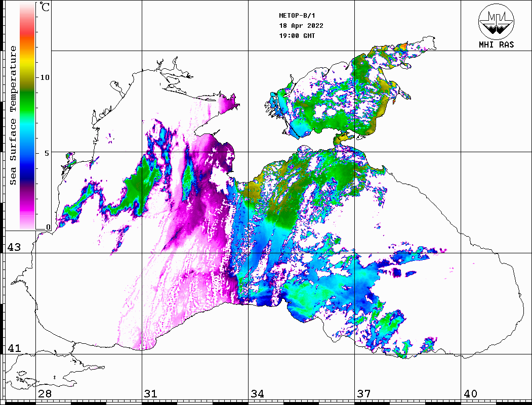
Task: Click the °C unit label on legend
Action: click(44, 7)
